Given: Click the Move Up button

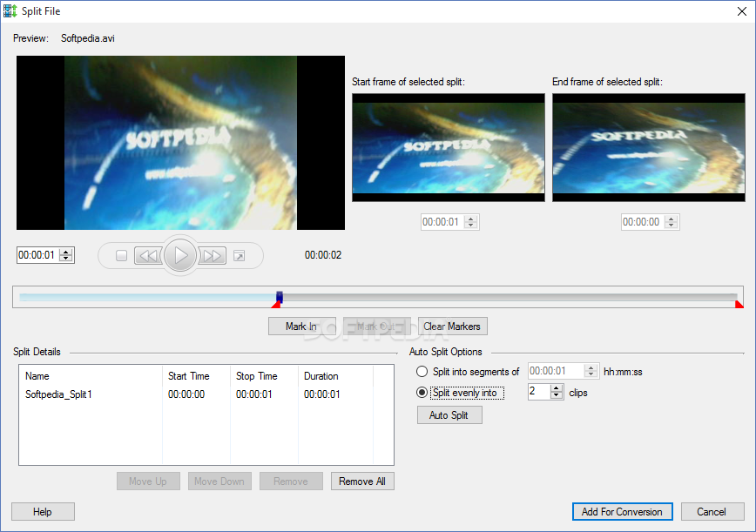Looking at the screenshot, I should coord(148,481).
